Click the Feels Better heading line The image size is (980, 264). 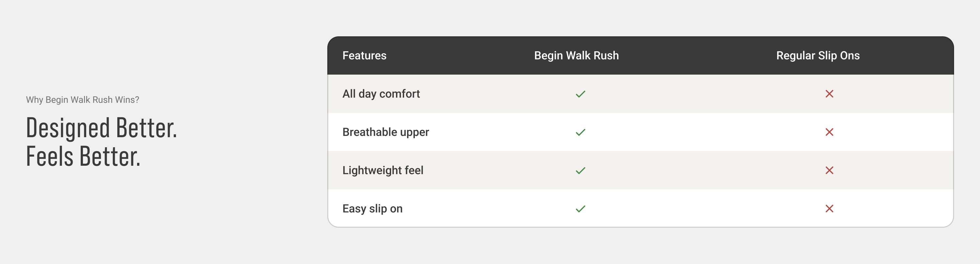(x=83, y=157)
